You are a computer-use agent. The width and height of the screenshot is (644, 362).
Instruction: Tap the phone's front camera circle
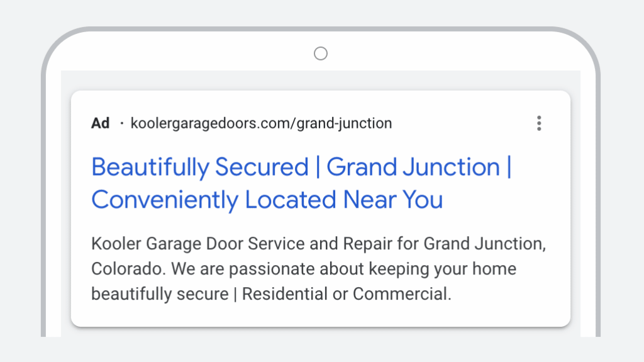(321, 54)
